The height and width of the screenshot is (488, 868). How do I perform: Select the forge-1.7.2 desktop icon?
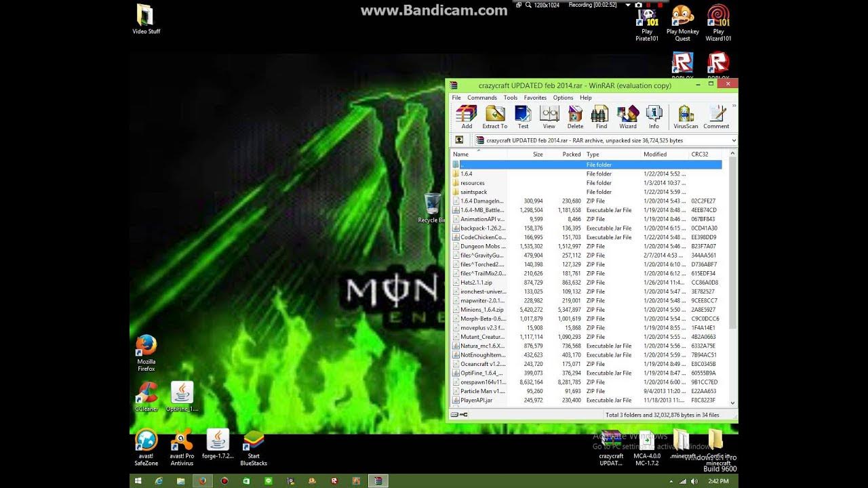click(218, 445)
